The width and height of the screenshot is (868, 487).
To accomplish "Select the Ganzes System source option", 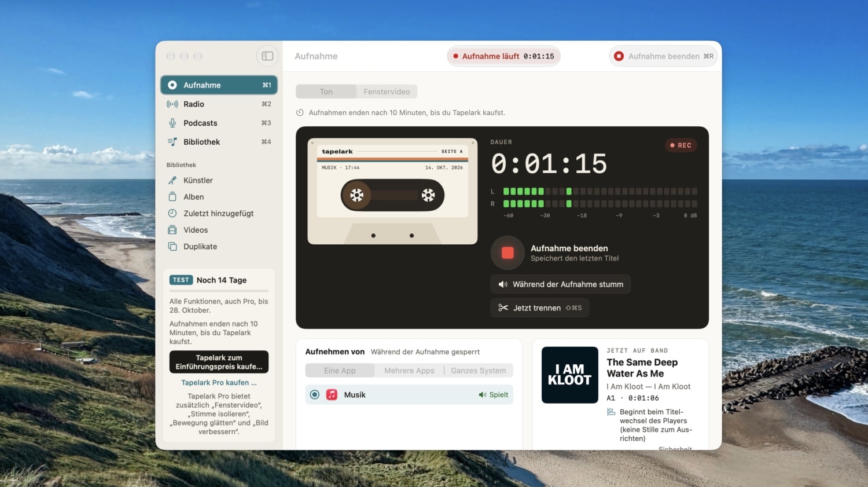I will point(479,371).
